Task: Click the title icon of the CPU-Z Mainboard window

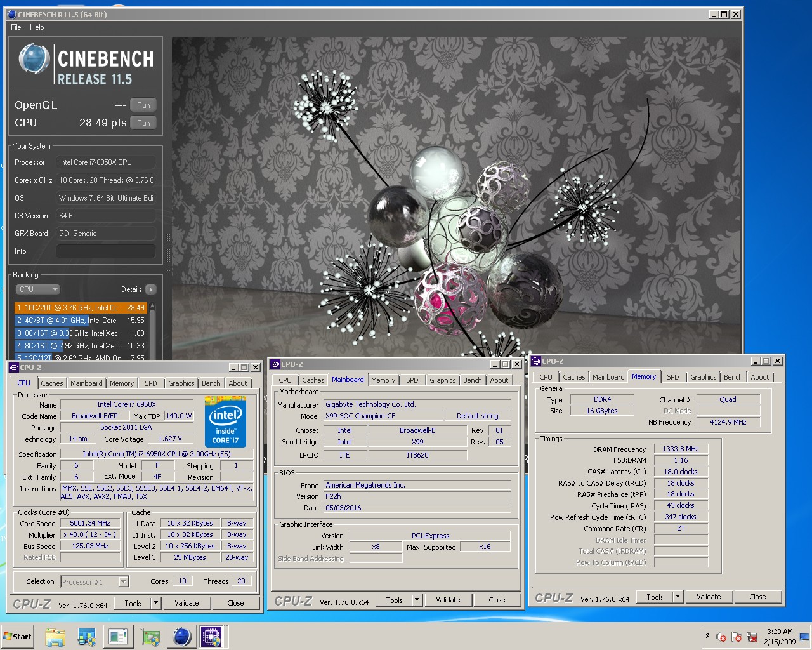Action: [275, 364]
